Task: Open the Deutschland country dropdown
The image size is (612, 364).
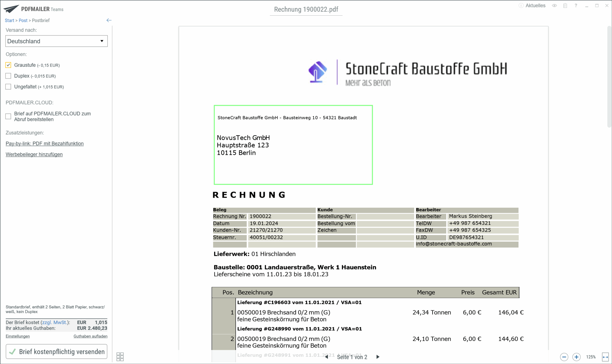Action: (56, 41)
